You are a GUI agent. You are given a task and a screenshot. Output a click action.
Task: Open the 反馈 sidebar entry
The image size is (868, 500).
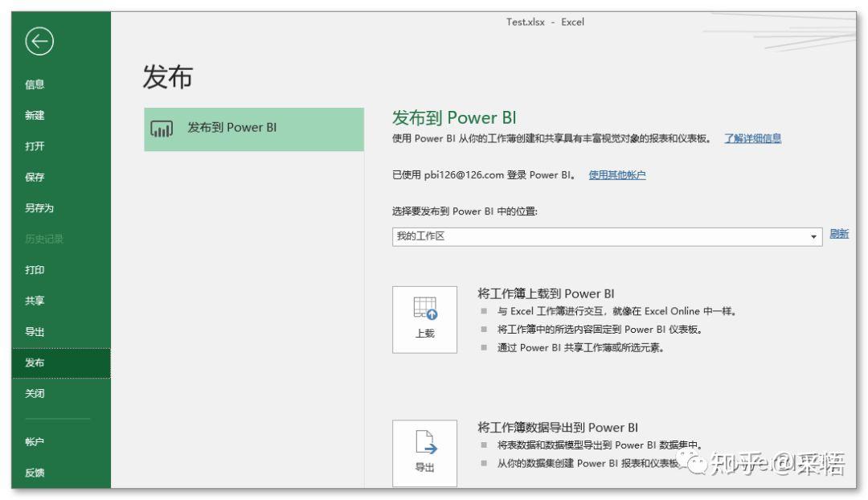point(35,473)
